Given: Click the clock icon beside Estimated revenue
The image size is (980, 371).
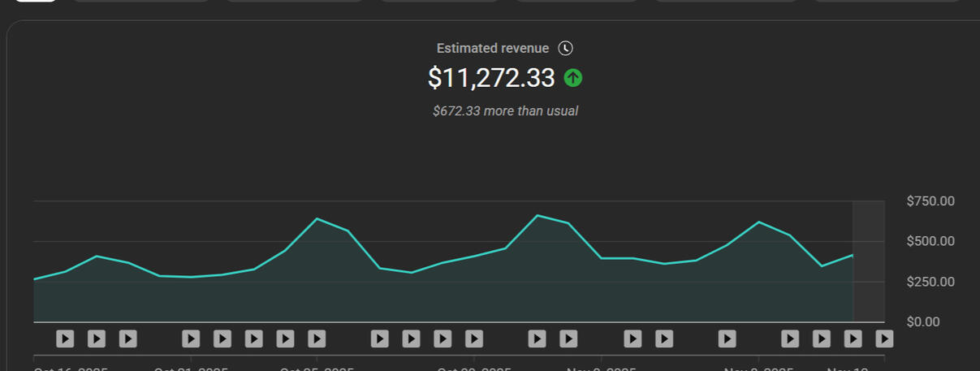Looking at the screenshot, I should 566,49.
